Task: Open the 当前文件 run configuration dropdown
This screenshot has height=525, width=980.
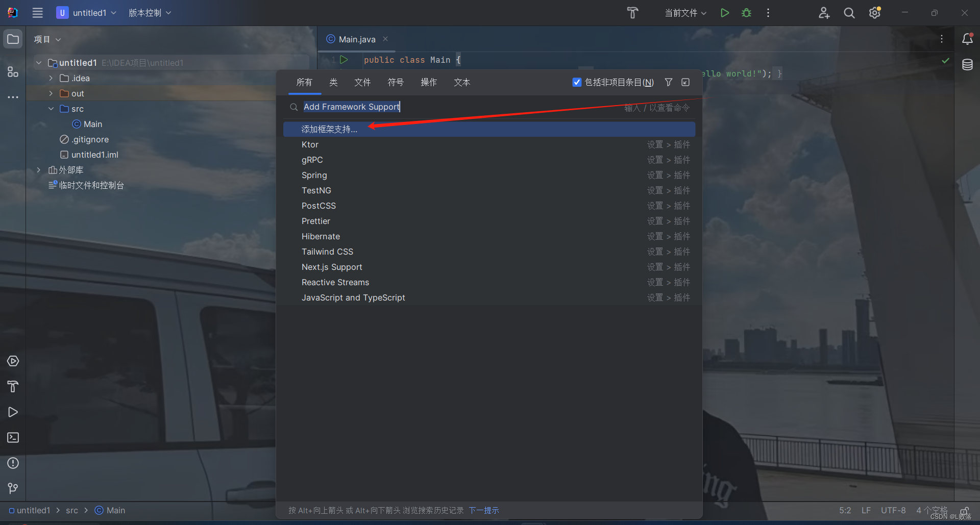Action: [x=685, y=13]
